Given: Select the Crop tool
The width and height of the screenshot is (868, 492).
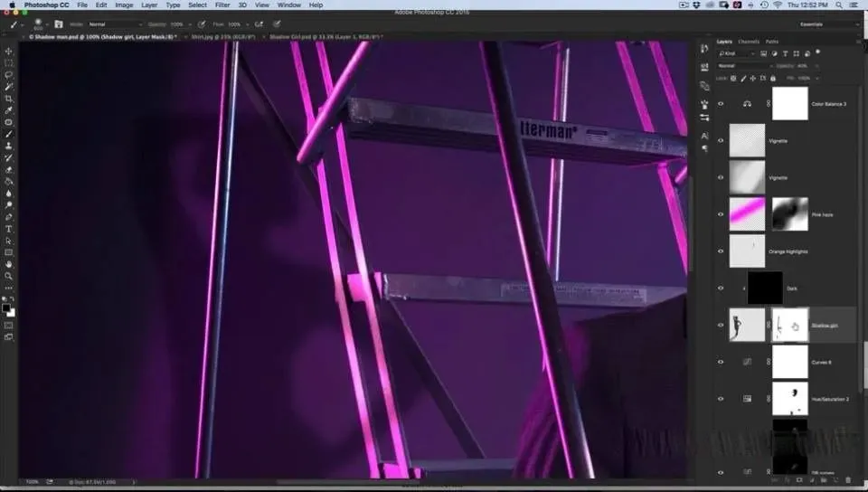Looking at the screenshot, I should (x=9, y=99).
